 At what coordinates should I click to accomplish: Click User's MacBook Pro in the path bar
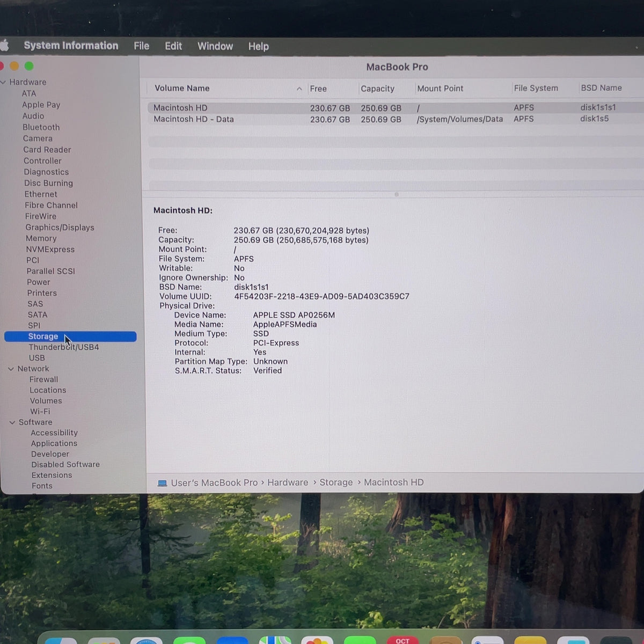(214, 483)
